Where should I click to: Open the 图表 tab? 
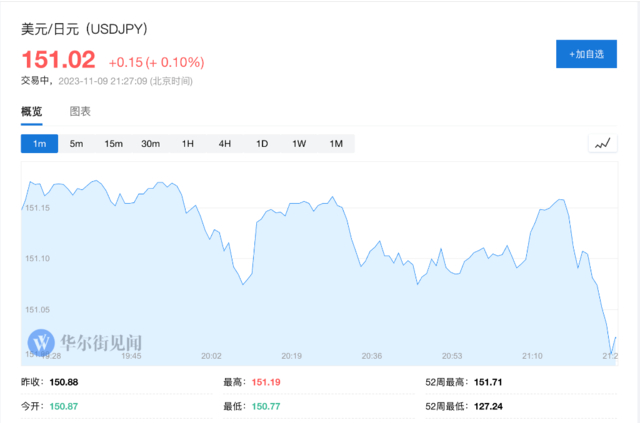(80, 111)
